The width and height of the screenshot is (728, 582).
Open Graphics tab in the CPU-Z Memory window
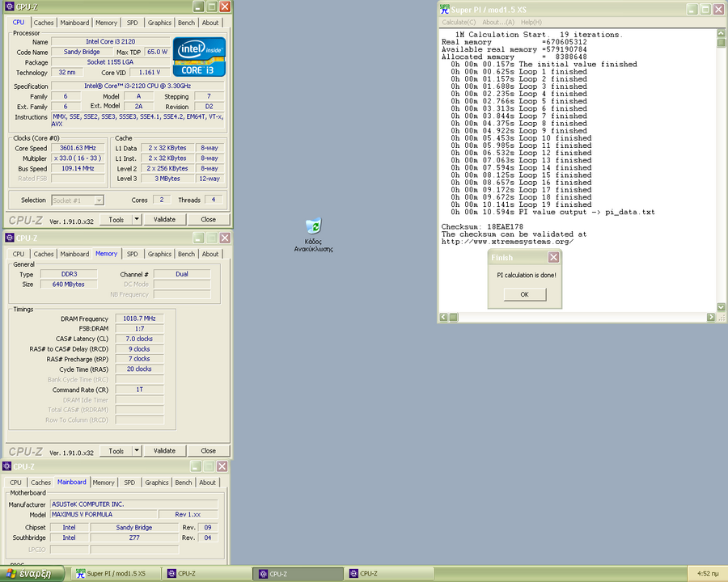coord(159,254)
